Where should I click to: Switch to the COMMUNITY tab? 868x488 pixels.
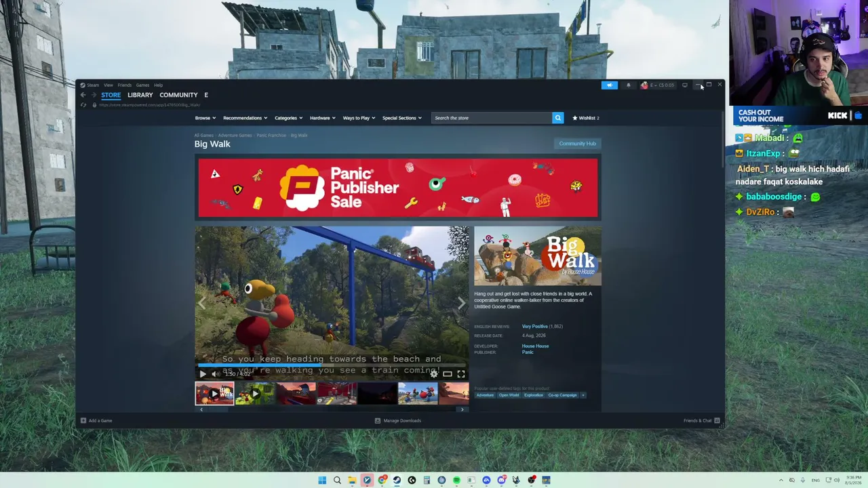click(x=178, y=95)
